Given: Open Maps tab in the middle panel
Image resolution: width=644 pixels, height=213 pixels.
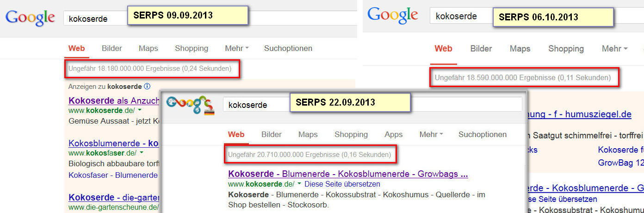Looking at the screenshot, I should click(308, 135).
